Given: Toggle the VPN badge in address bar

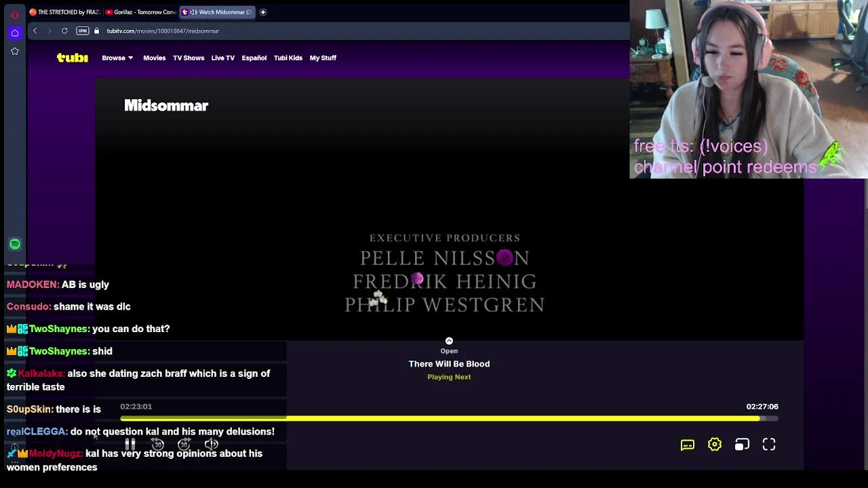Looking at the screenshot, I should (83, 30).
